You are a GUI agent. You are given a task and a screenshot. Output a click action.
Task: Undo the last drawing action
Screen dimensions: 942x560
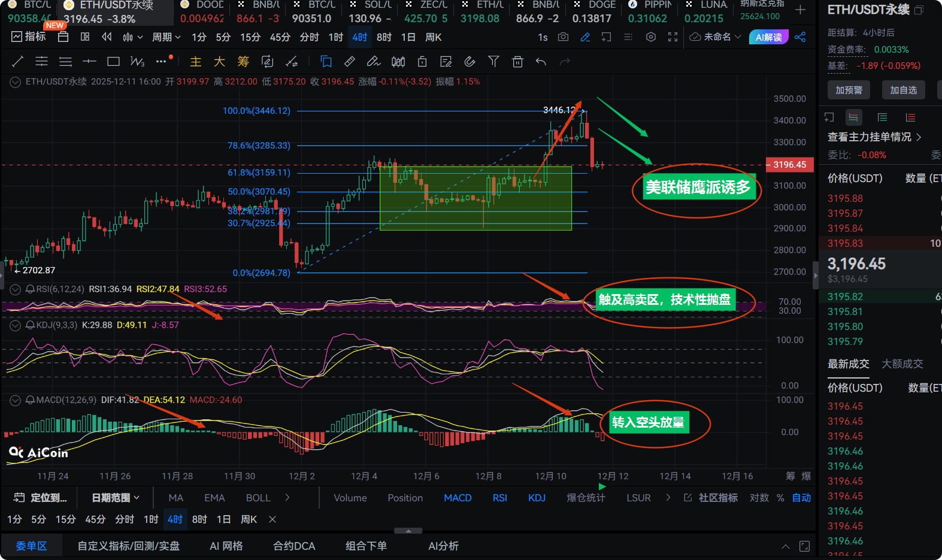(541, 61)
